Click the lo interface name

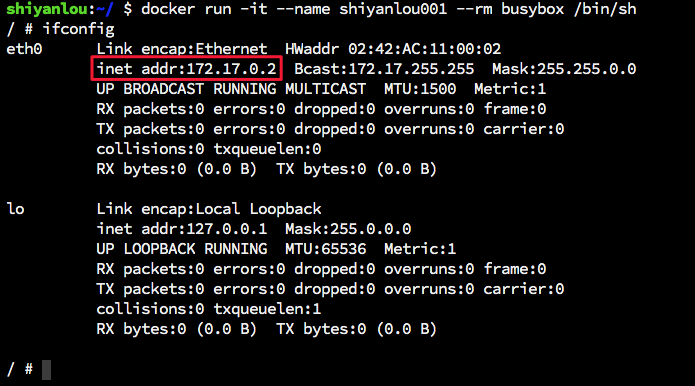pos(16,208)
